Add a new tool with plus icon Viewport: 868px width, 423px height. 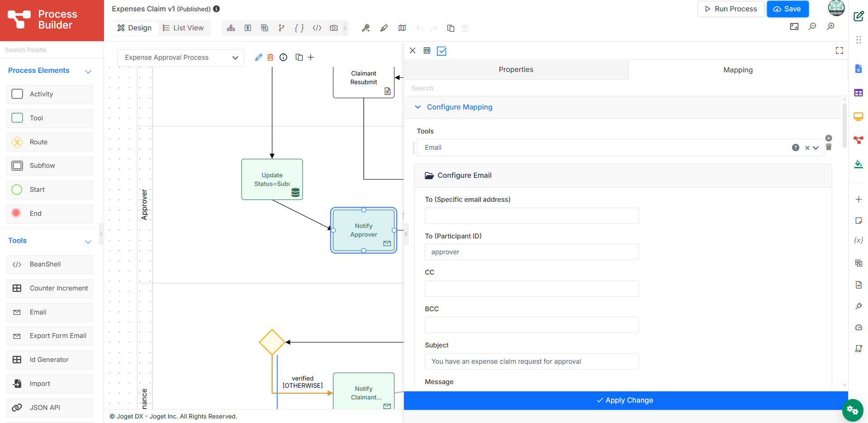tap(829, 138)
